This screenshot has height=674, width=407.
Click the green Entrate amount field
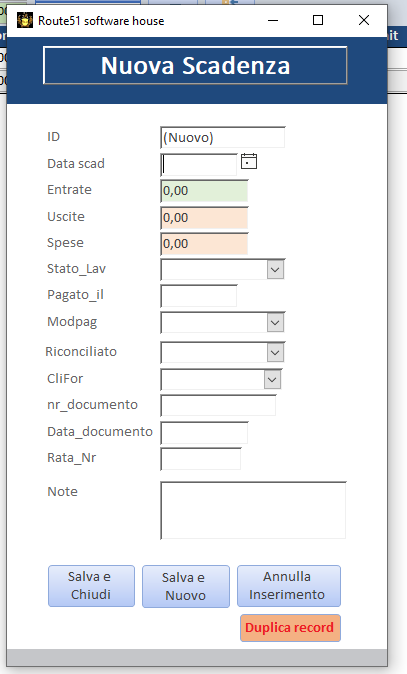point(204,191)
